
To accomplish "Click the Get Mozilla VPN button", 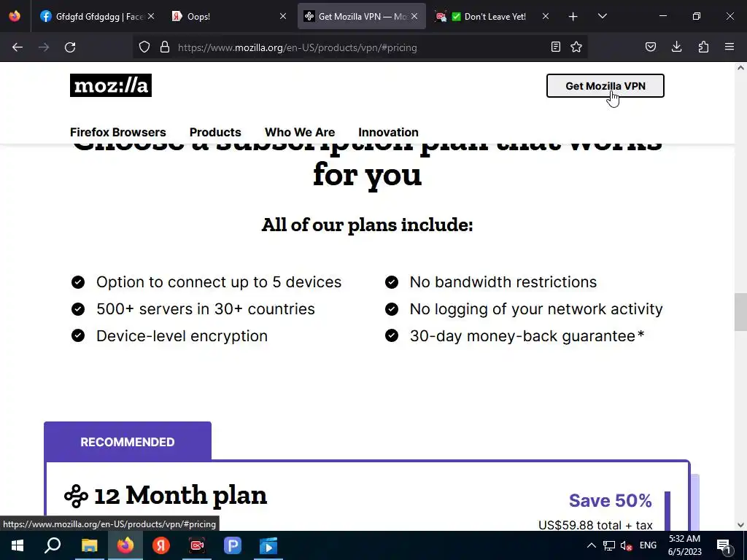I will click(x=605, y=86).
